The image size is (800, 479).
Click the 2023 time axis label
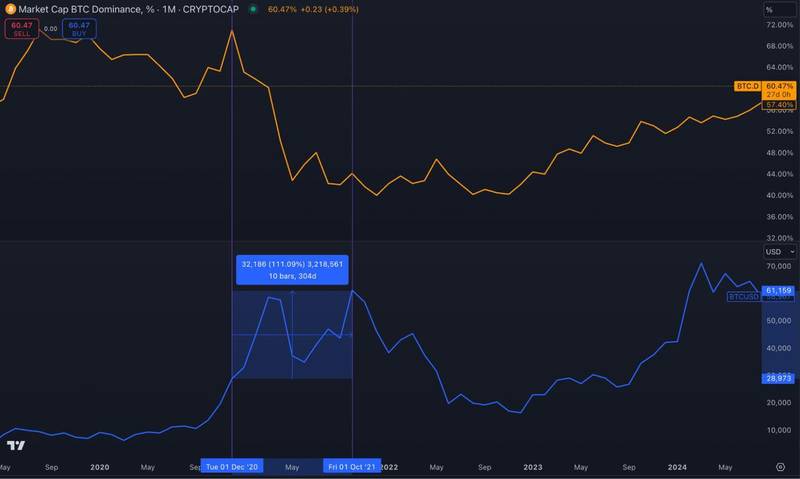coord(533,467)
